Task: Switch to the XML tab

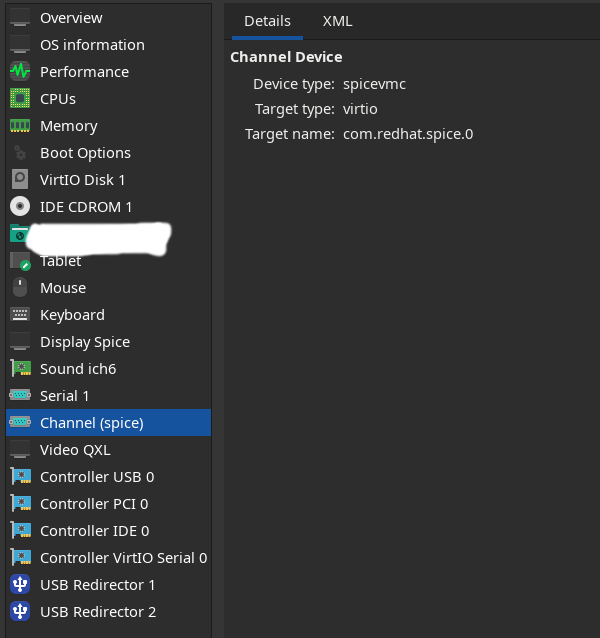Action: coord(337,21)
